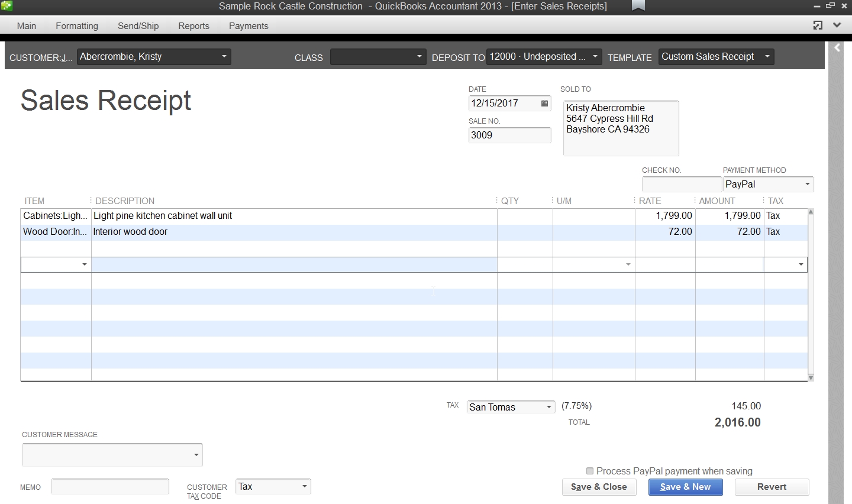Image resolution: width=852 pixels, height=504 pixels.
Task: Click the RATE column header
Action: coord(650,201)
